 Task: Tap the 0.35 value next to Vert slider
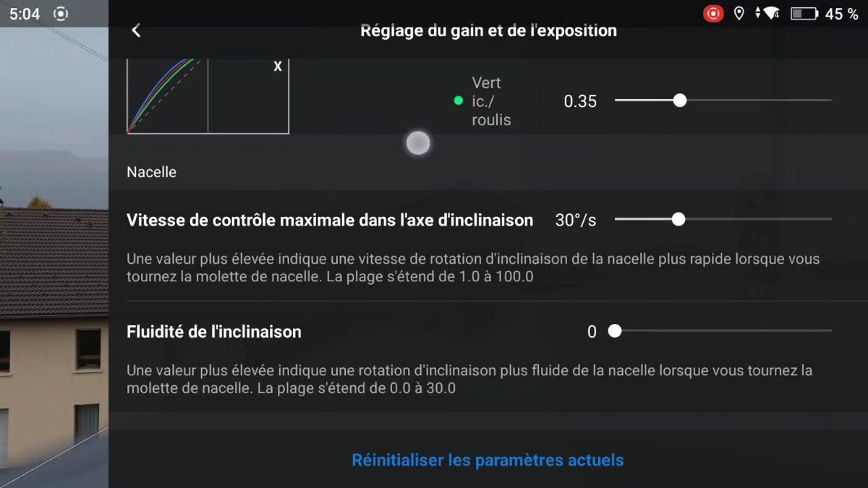tap(580, 101)
